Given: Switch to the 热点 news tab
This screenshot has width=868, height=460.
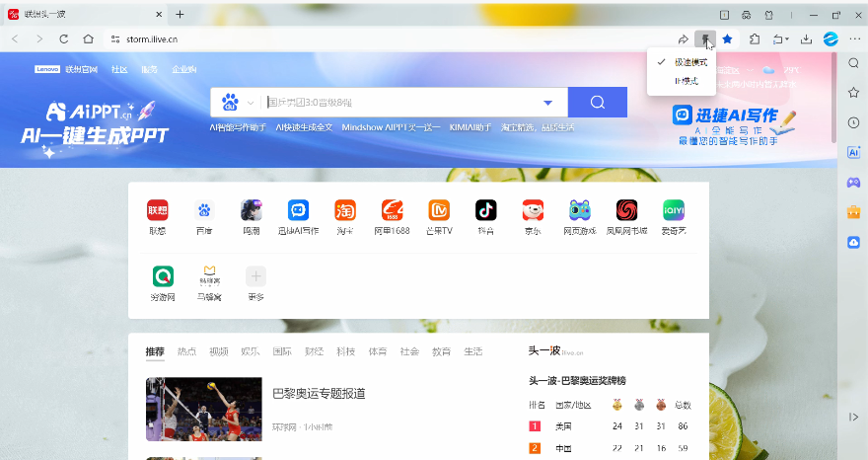Looking at the screenshot, I should point(186,351).
